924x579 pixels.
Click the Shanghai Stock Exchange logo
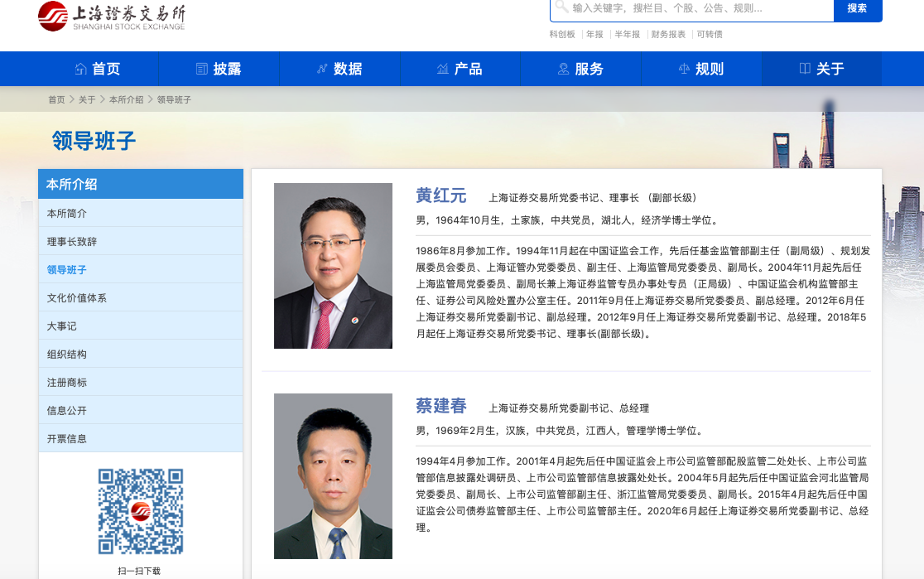click(x=112, y=17)
